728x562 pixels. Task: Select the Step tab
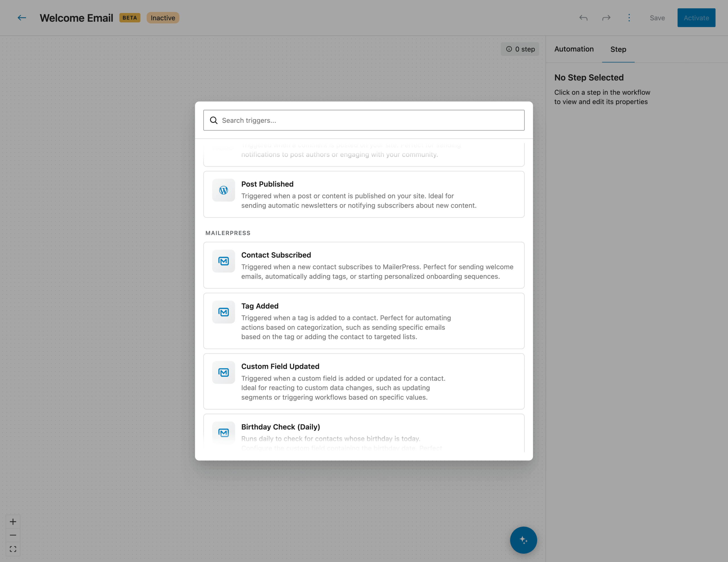618,49
